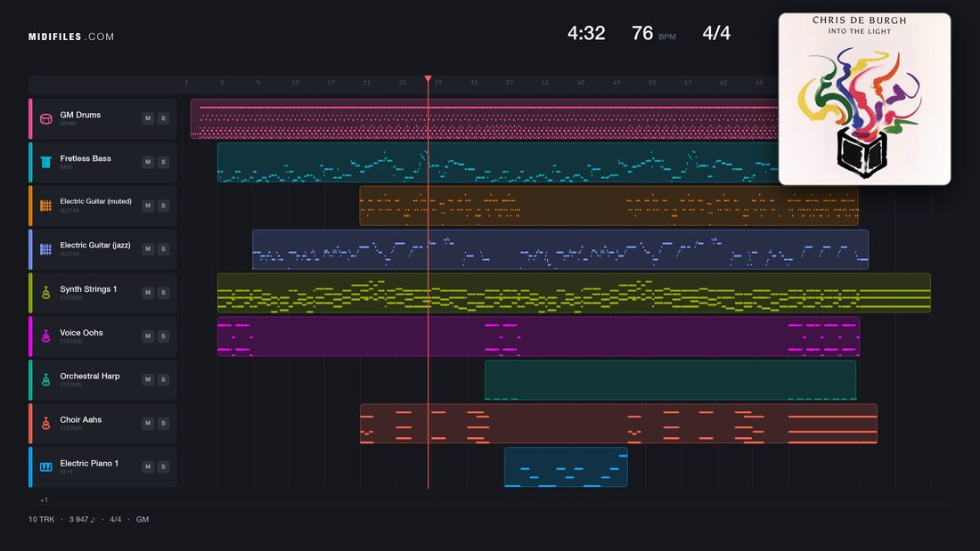The image size is (980, 551).
Task: Select the Electric Piano 1 track name
Action: point(89,464)
